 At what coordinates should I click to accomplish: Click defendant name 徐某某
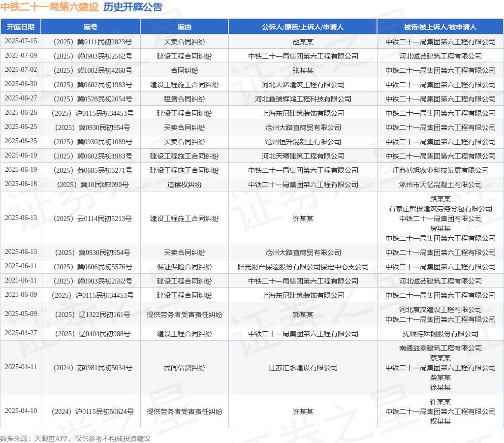click(x=441, y=387)
